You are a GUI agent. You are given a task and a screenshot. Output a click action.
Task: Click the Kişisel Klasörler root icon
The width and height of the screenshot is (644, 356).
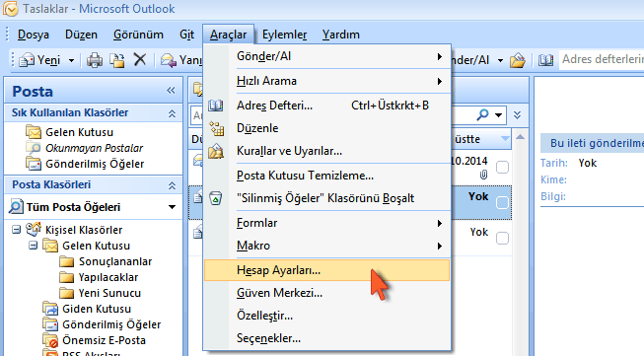34,229
